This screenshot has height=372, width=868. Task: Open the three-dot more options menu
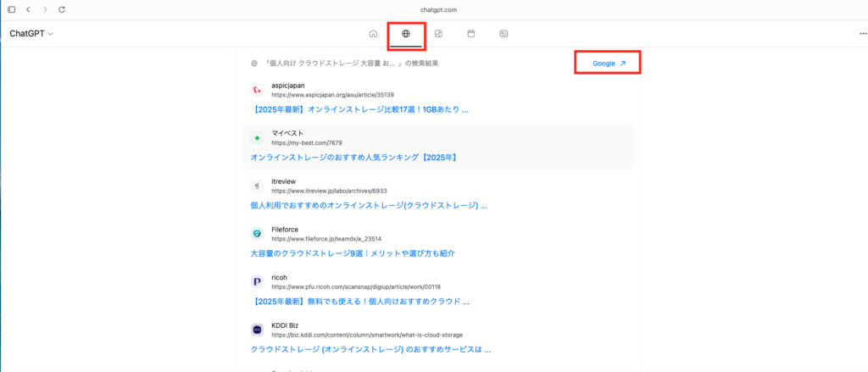(x=863, y=34)
